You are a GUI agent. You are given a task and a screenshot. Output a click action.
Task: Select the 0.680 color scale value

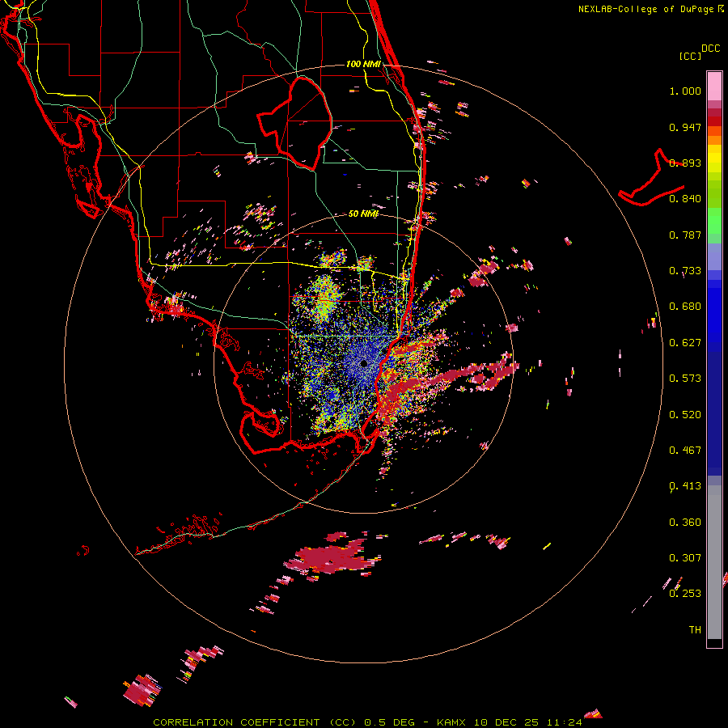point(685,307)
